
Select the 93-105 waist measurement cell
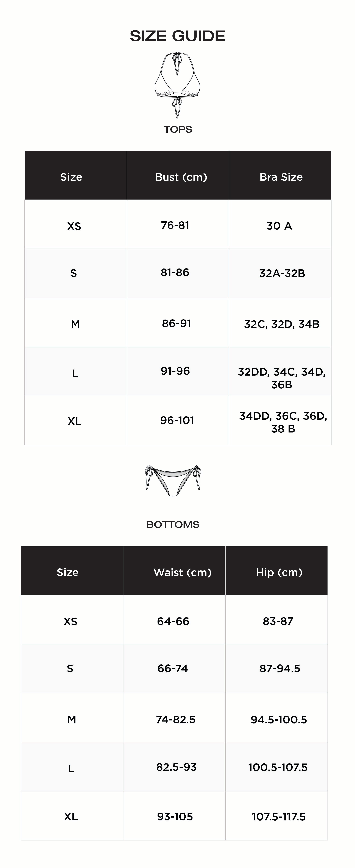pos(175,817)
